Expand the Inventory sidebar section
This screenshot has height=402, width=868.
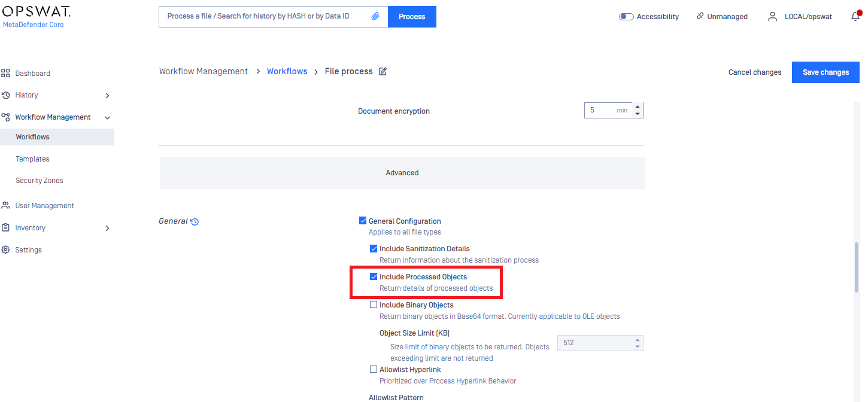(x=107, y=228)
